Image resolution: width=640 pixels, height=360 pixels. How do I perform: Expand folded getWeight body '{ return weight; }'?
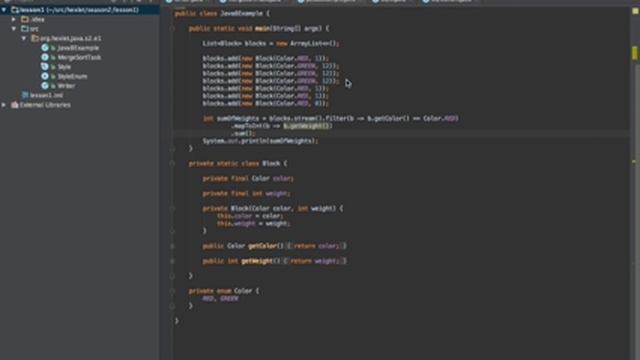315,261
